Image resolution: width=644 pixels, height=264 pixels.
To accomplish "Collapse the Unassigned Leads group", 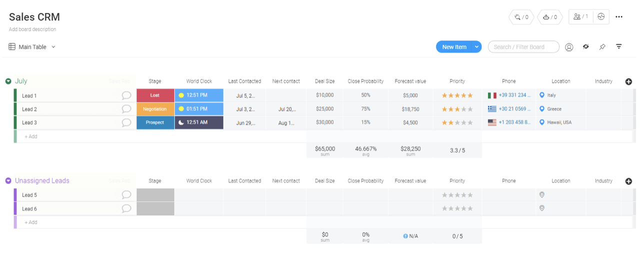I will 8,181.
